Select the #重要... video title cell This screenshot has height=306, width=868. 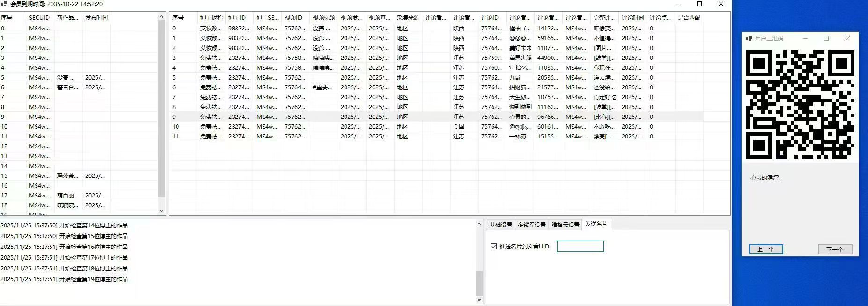(324, 87)
